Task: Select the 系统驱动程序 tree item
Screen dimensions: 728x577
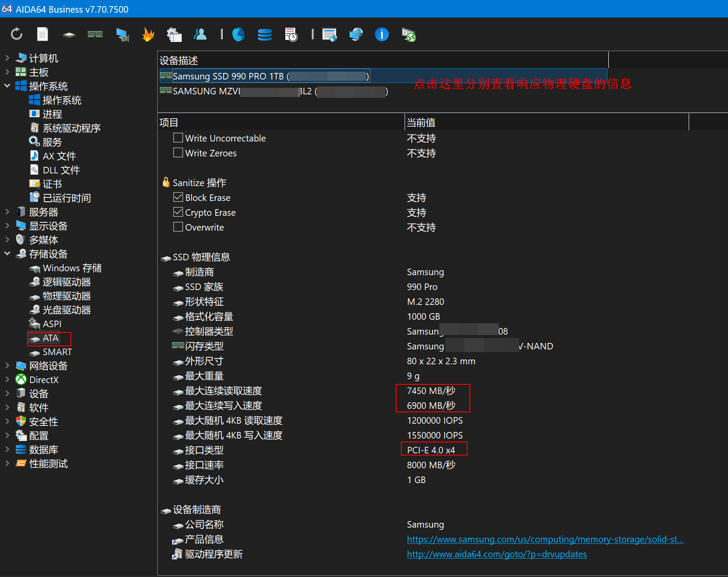Action: click(72, 128)
